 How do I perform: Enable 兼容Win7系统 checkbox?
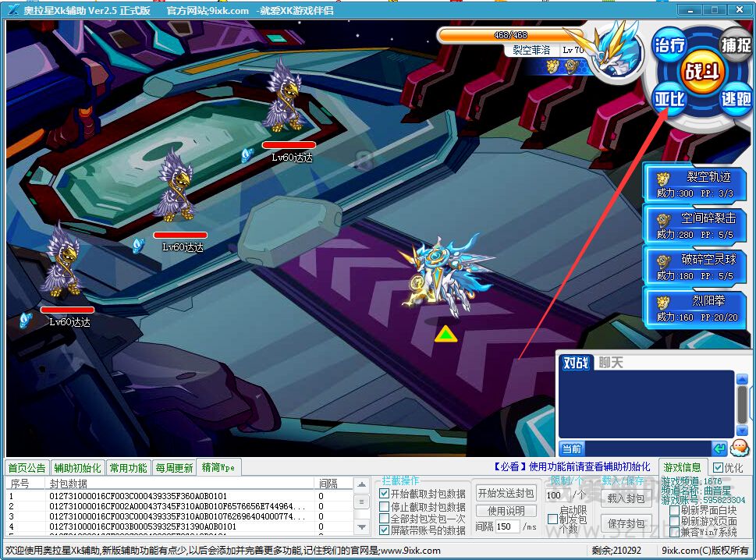675,532
